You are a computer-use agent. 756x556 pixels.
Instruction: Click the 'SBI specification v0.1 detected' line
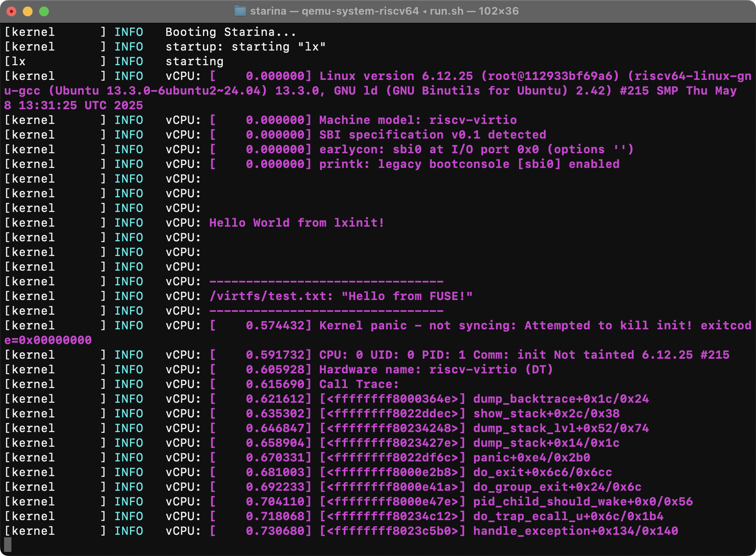pyautogui.click(x=433, y=135)
